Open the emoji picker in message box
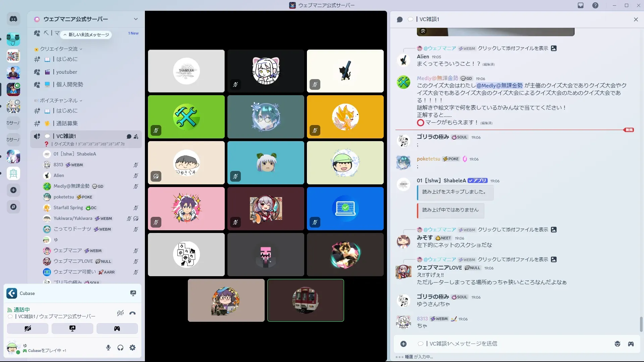The width and height of the screenshot is (644, 362). click(617, 344)
